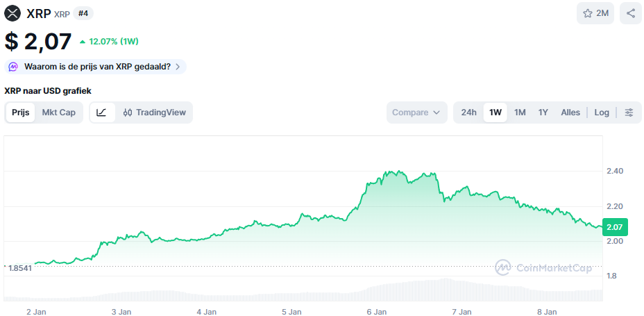
Task: Add XRP to watchlist via star button
Action: click(595, 13)
